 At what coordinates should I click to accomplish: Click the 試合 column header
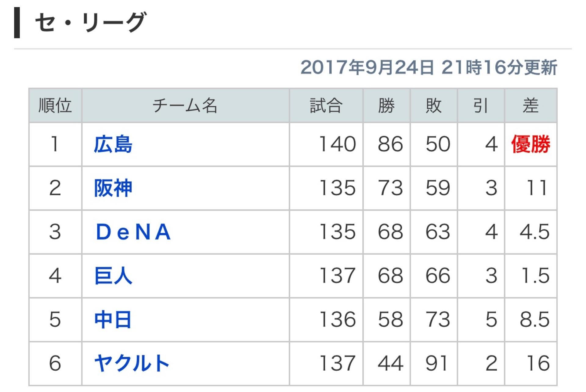click(x=326, y=106)
